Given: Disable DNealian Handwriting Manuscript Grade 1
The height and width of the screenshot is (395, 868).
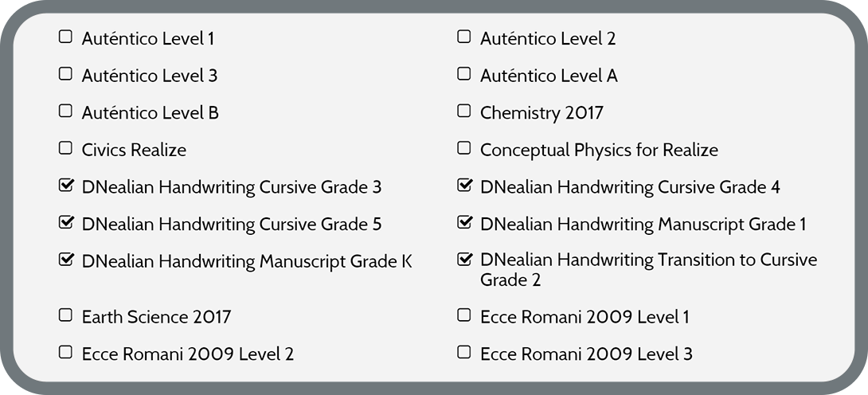Looking at the screenshot, I should point(464,222).
